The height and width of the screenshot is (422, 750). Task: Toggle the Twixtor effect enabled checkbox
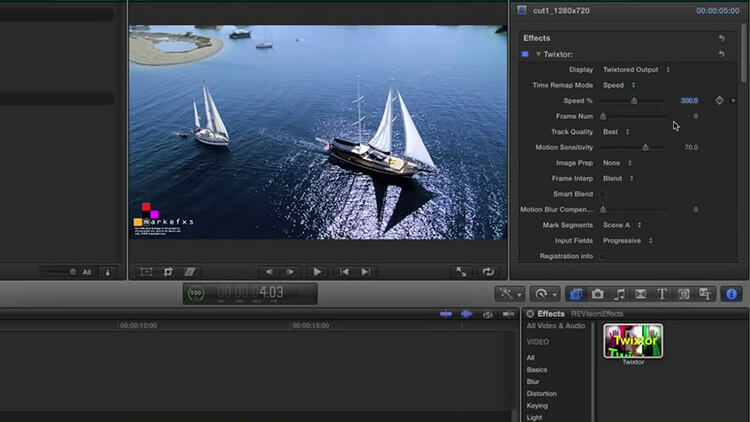(x=525, y=54)
